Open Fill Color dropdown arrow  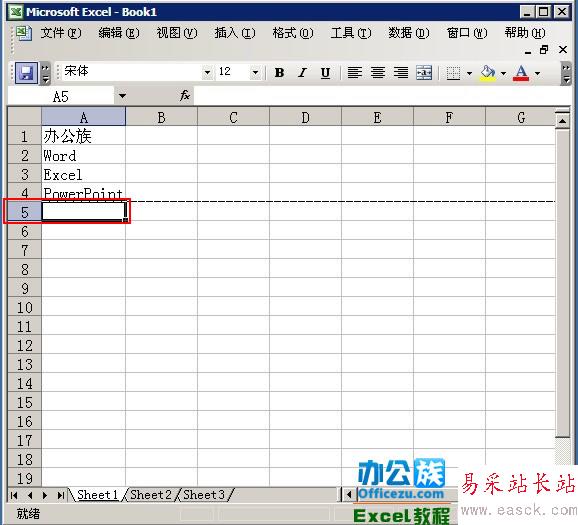click(x=503, y=73)
